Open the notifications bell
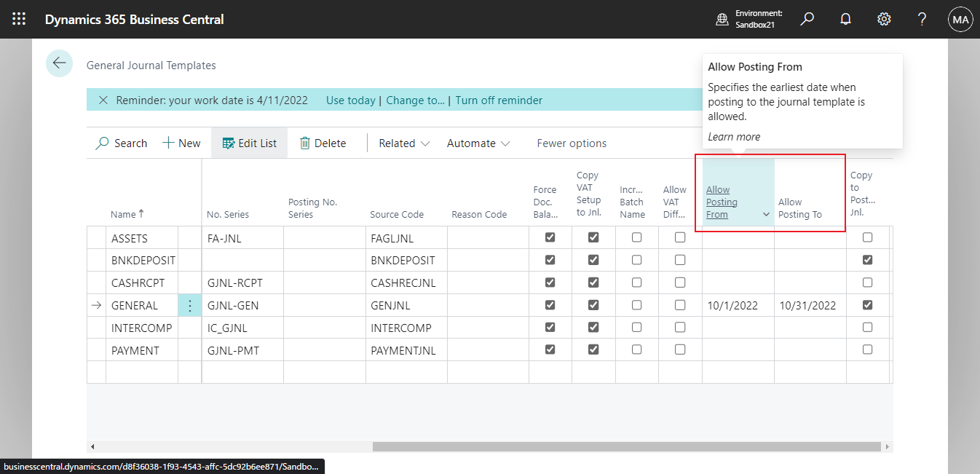 (845, 19)
